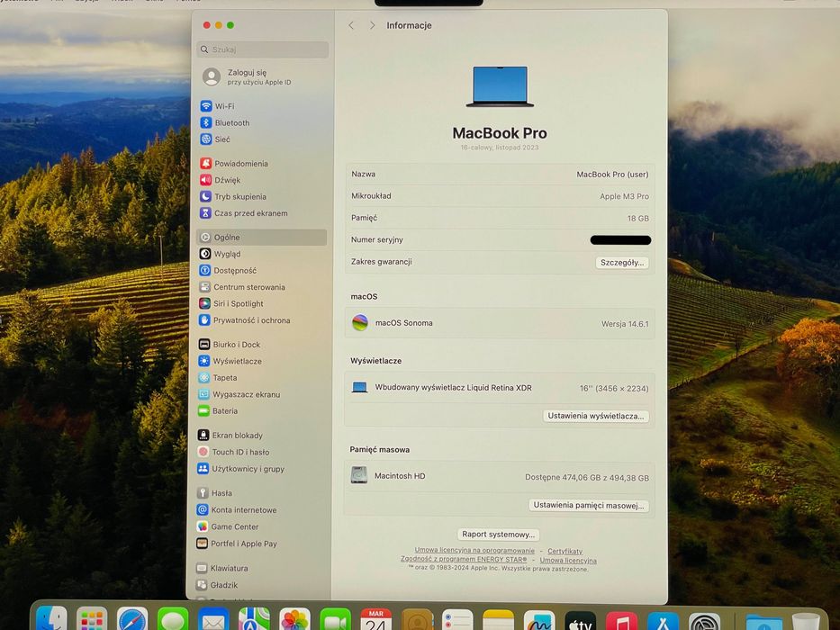The image size is (840, 630).
Task: Open Freeform from the Dock
Action: pos(539,620)
